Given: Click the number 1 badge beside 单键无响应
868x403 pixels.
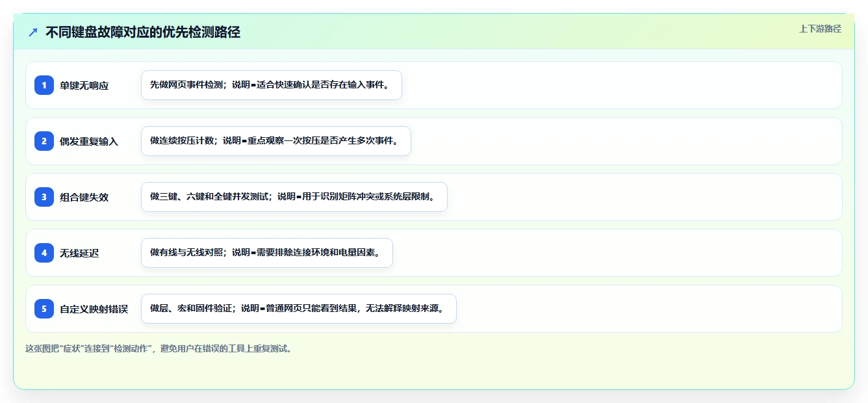Looking at the screenshot, I should [44, 85].
